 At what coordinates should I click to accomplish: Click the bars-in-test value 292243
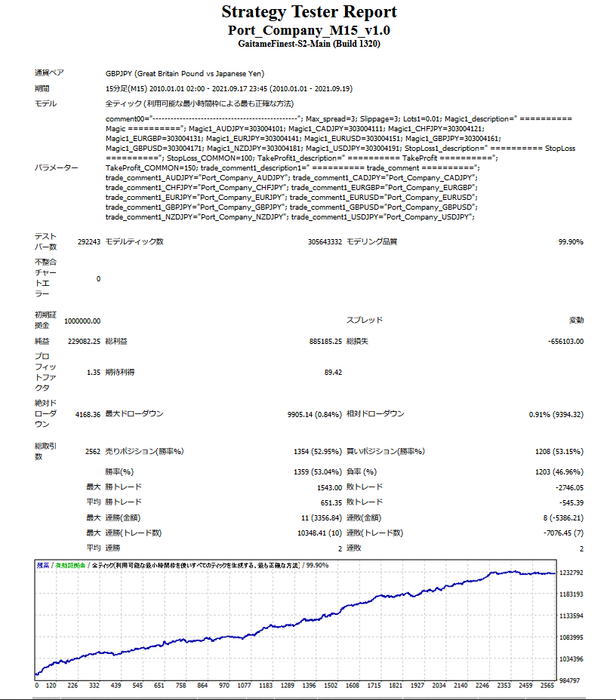[x=89, y=241]
